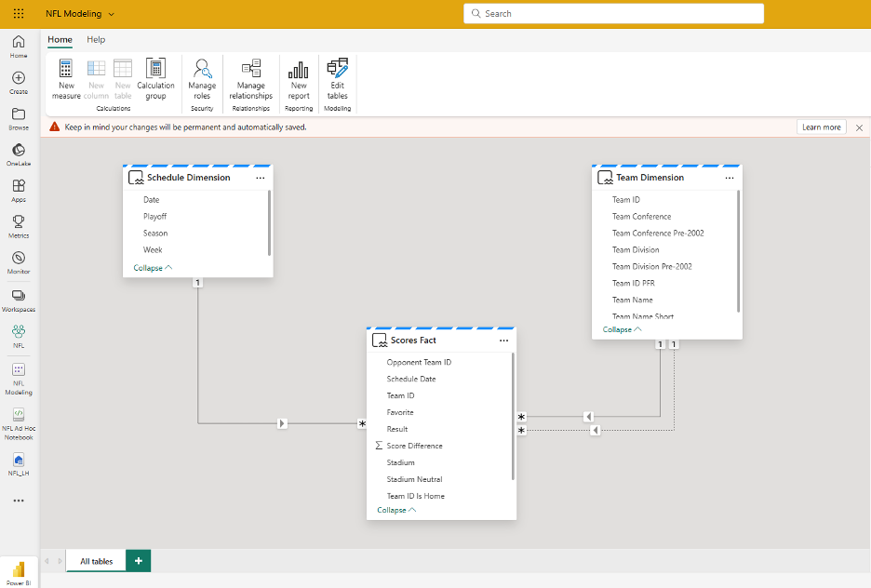Dismiss the permanent changes warning banner
Image resolution: width=871 pixels, height=588 pixels.
(859, 127)
